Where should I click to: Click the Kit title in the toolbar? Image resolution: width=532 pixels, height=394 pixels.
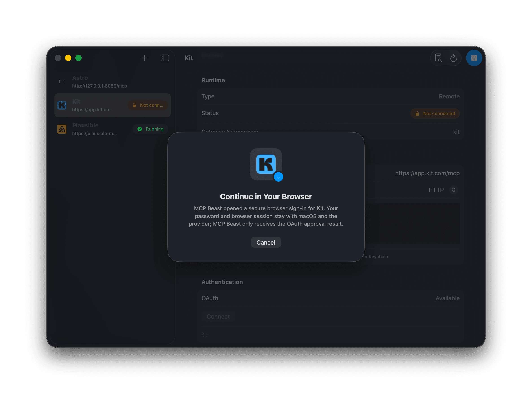point(189,58)
